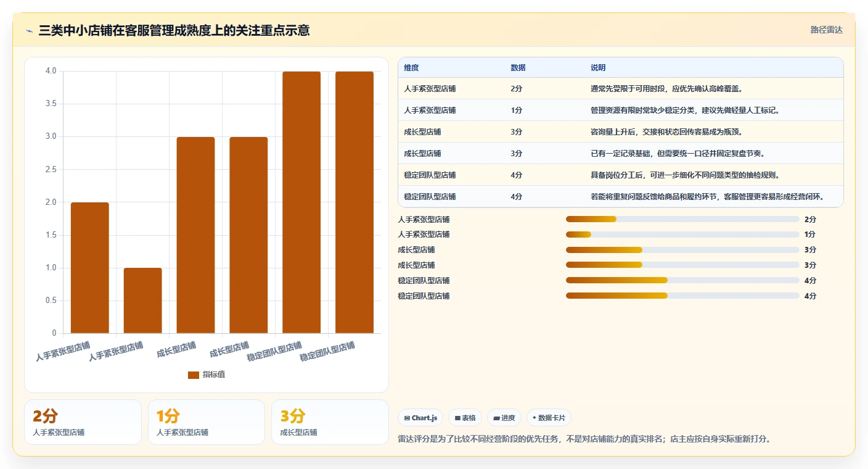Click the 路径雷达 label in the header

(x=826, y=30)
